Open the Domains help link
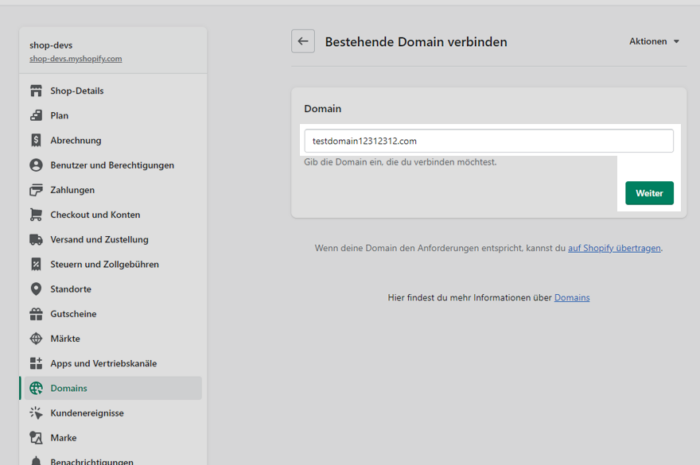The image size is (700, 465). pos(572,298)
